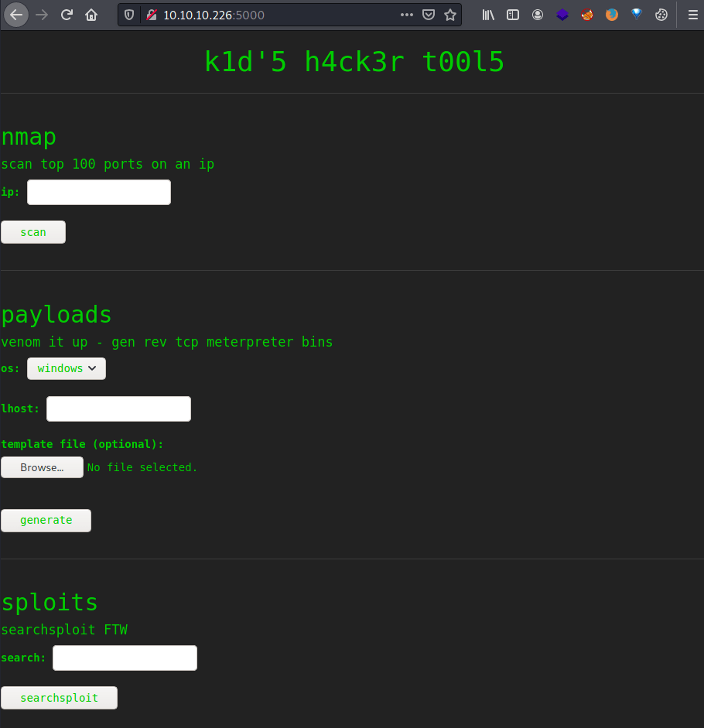Click the 'ip:' label
Screen dimensions: 704x728
[10, 192]
